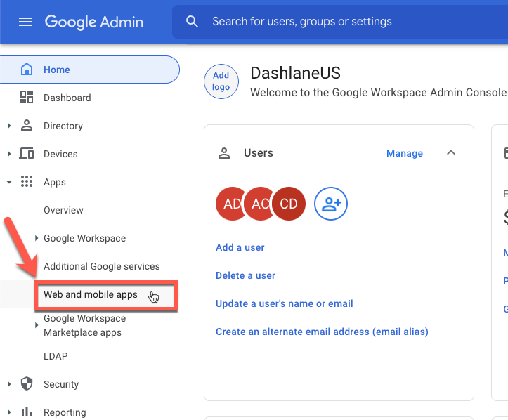Screen dimensions: 508x420
Task: Expand the Google Workspace submenu arrow
Action: point(37,238)
